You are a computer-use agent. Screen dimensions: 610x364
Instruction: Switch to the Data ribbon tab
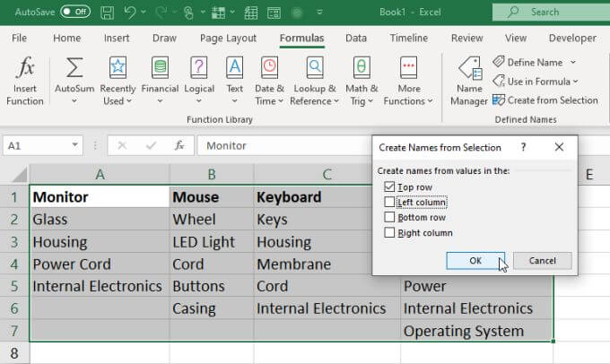click(x=356, y=39)
